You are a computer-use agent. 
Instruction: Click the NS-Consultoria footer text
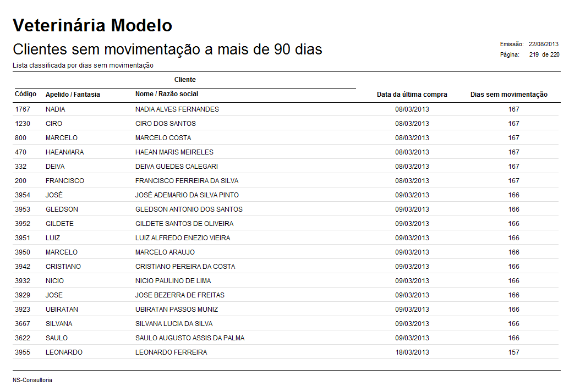pyautogui.click(x=32, y=380)
